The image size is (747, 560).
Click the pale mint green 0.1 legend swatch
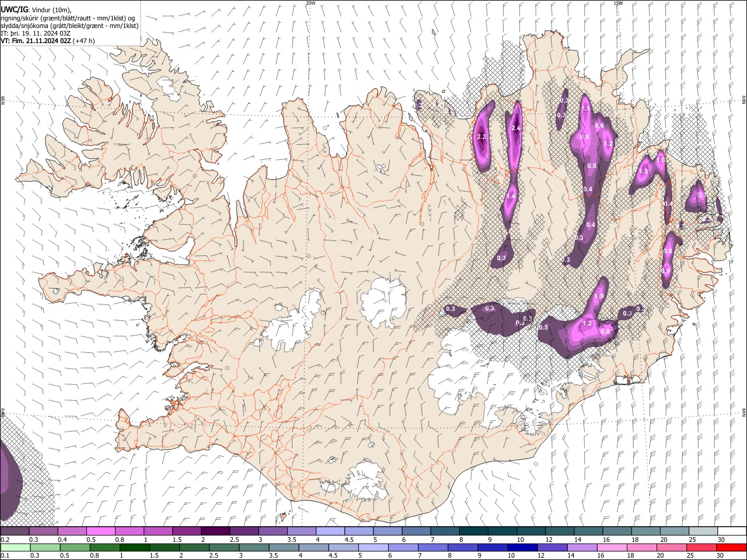pos(15,547)
